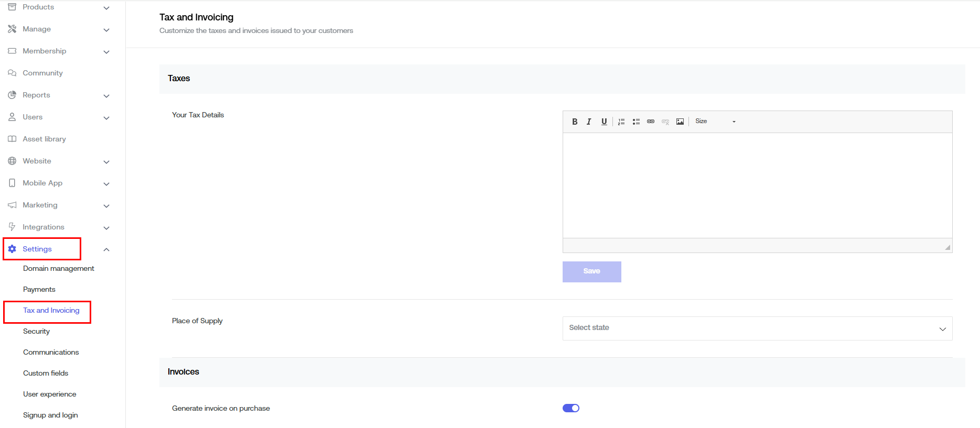Image resolution: width=980 pixels, height=428 pixels.
Task: Click the insert image icon
Action: click(680, 122)
